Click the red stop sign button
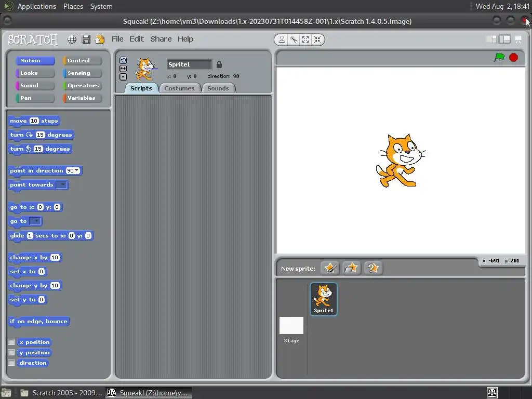The image size is (532, 399). 514,57
